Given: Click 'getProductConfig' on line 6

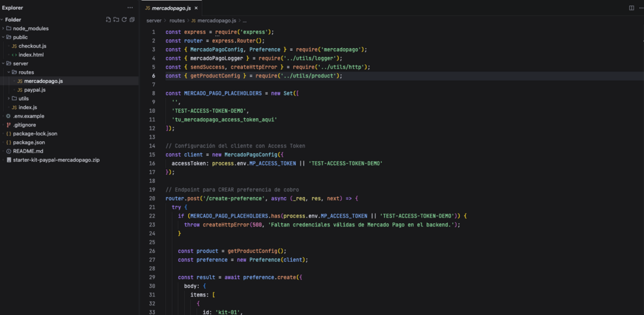Looking at the screenshot, I should 215,76.
